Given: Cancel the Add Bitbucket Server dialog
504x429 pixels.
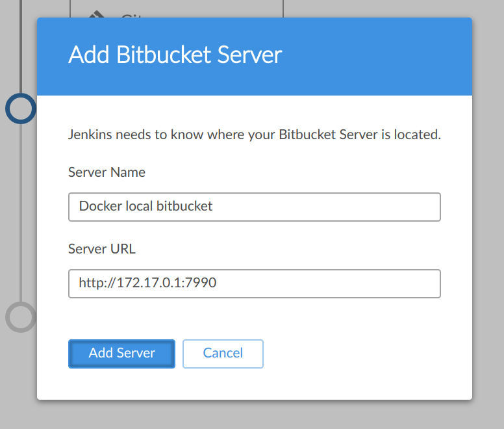Looking at the screenshot, I should 223,354.
